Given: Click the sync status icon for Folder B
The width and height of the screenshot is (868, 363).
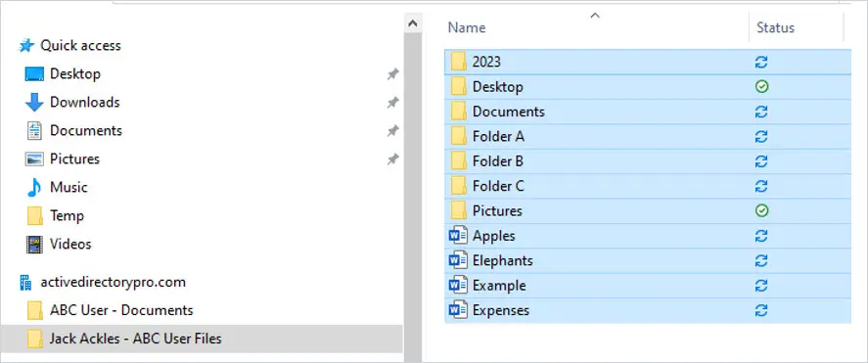Looking at the screenshot, I should tap(761, 161).
